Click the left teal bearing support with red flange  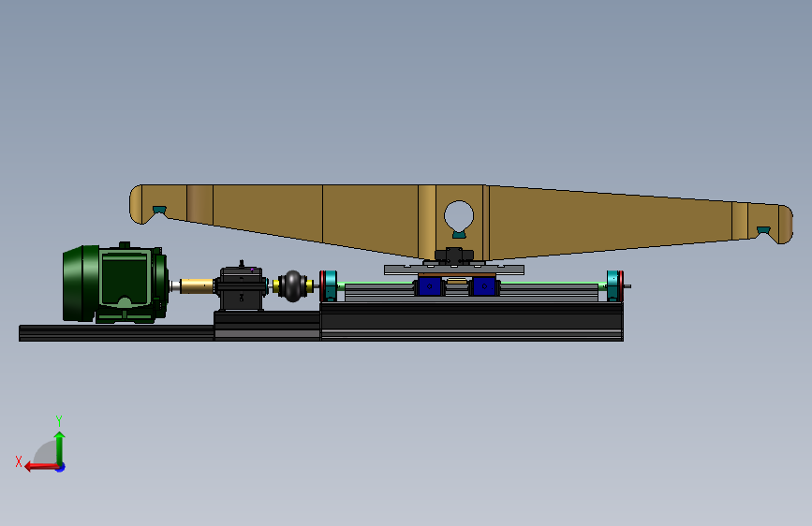click(x=329, y=285)
